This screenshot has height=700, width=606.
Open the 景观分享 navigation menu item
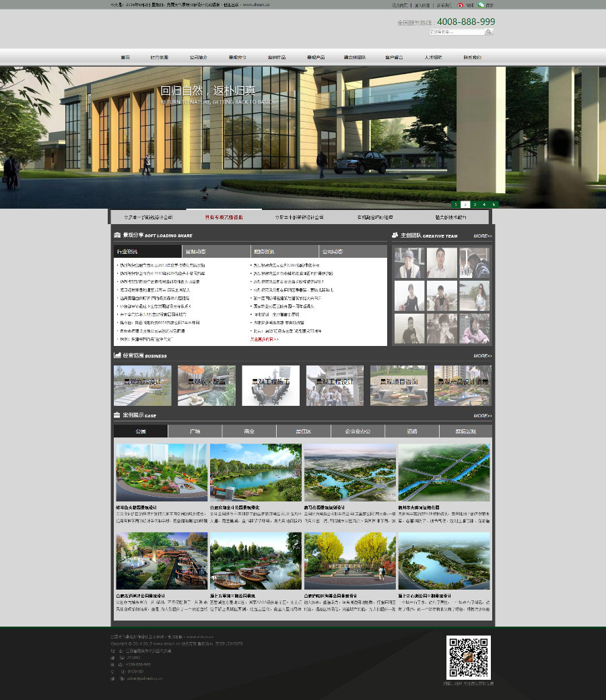237,57
